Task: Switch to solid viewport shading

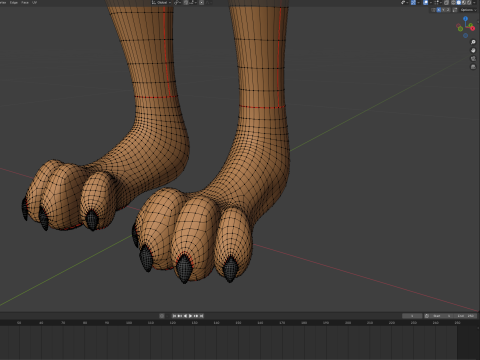Action: 458,2
